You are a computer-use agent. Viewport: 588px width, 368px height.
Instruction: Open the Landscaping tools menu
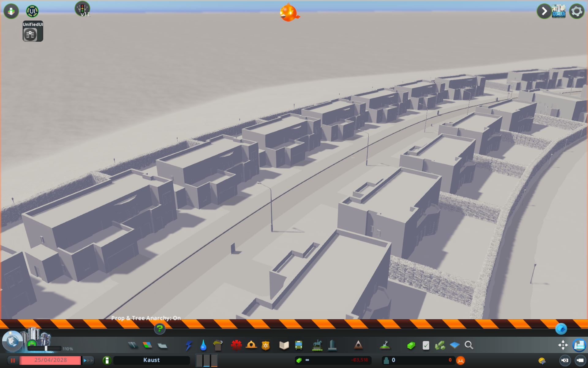pyautogui.click(x=385, y=346)
